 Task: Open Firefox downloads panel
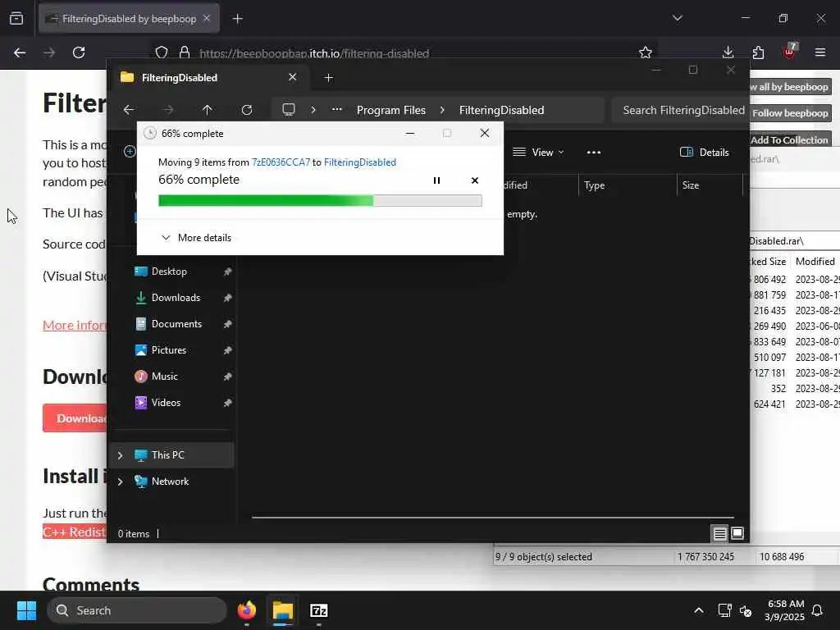728,52
